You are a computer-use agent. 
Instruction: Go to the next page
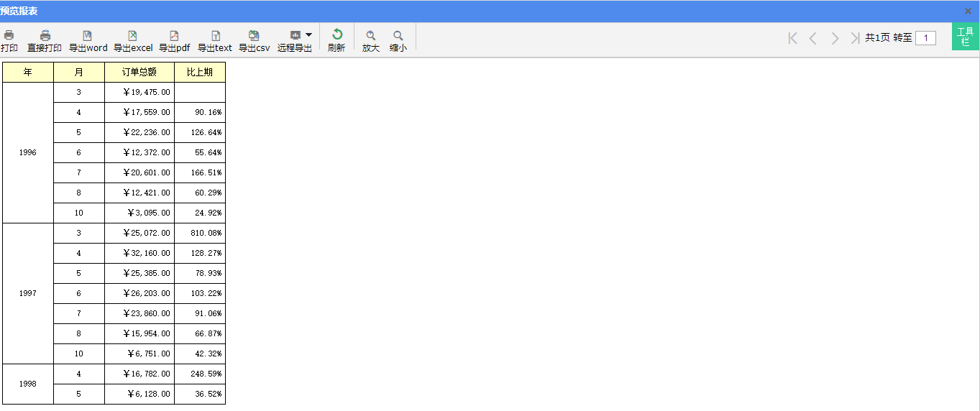click(x=835, y=38)
